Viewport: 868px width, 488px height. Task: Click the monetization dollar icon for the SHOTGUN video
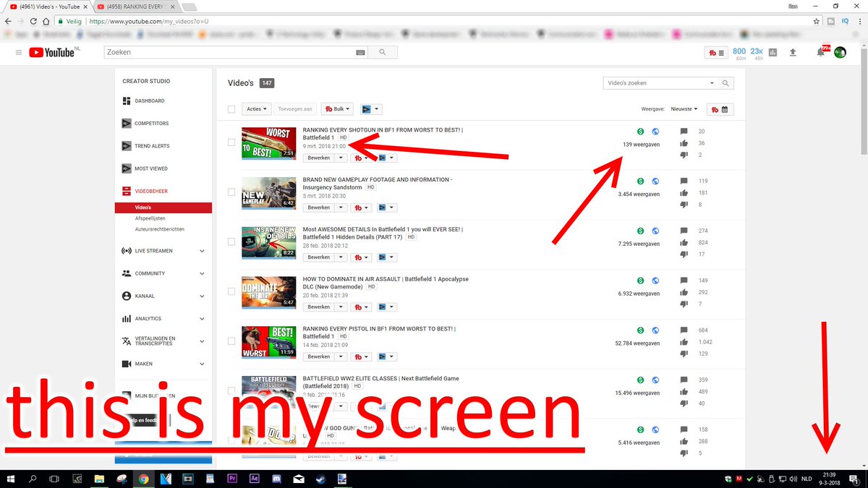pyautogui.click(x=640, y=132)
